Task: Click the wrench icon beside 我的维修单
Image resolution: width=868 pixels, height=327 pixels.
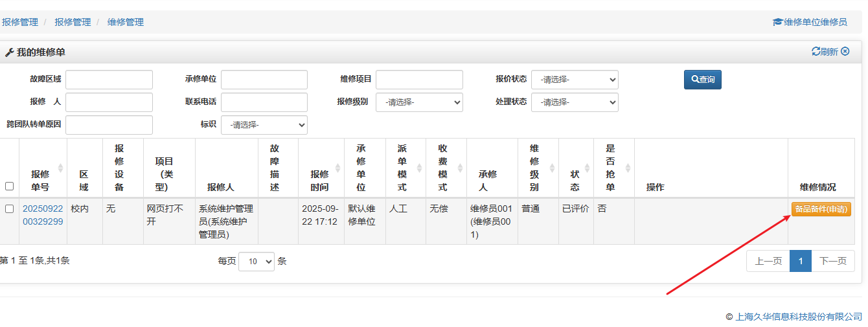Action: [9, 52]
